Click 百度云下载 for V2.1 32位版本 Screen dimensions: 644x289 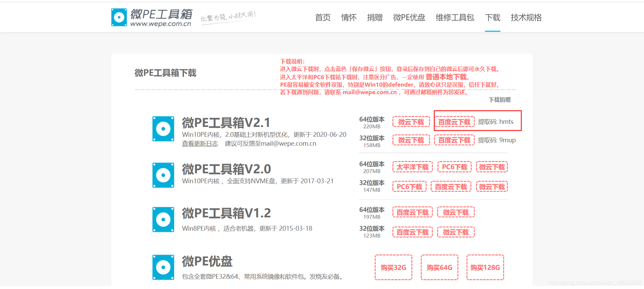[454, 140]
